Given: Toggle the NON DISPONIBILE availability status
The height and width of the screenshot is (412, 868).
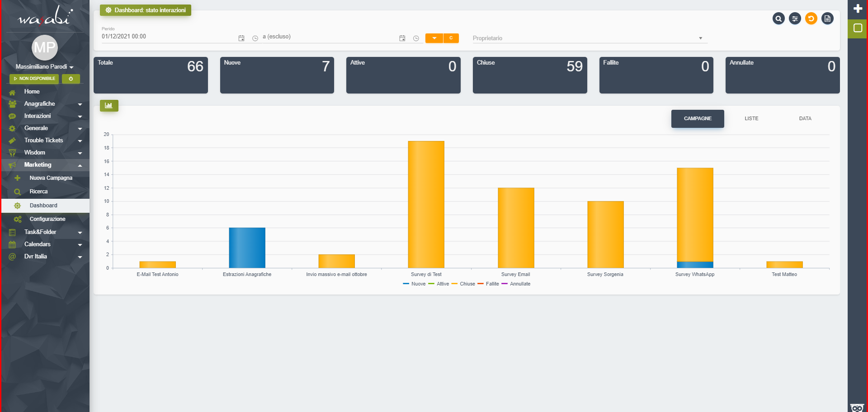Looking at the screenshot, I should point(34,79).
